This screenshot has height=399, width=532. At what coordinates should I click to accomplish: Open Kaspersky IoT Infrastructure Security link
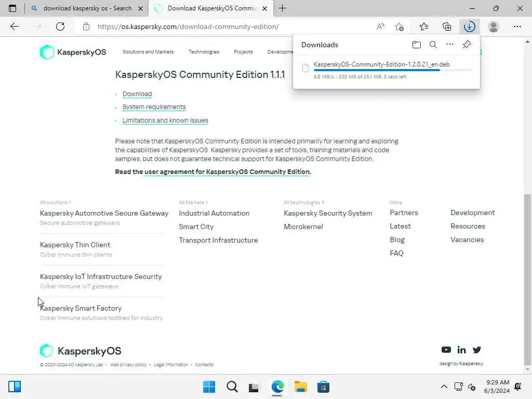click(x=101, y=276)
